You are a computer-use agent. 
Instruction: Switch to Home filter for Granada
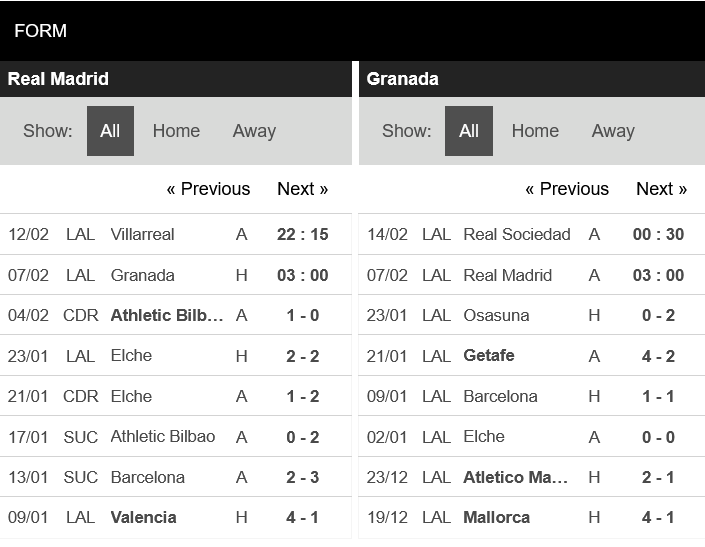point(535,131)
